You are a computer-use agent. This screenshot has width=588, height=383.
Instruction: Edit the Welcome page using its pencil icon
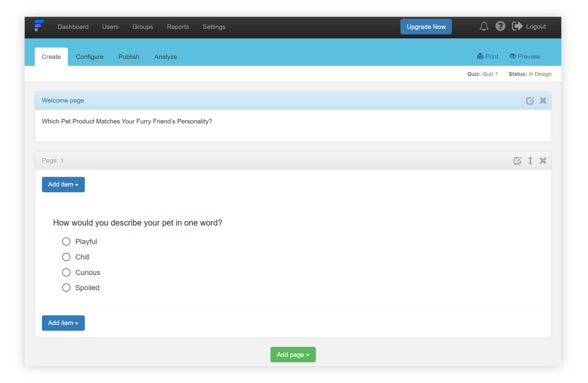[x=530, y=100]
